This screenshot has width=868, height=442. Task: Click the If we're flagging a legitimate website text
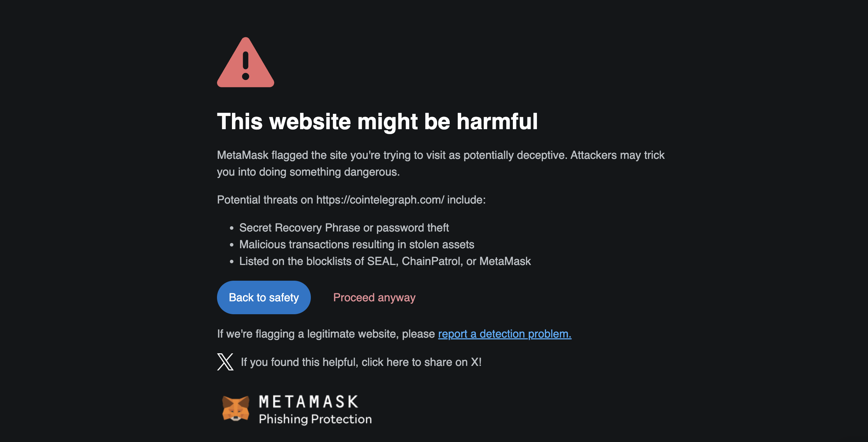coord(326,334)
